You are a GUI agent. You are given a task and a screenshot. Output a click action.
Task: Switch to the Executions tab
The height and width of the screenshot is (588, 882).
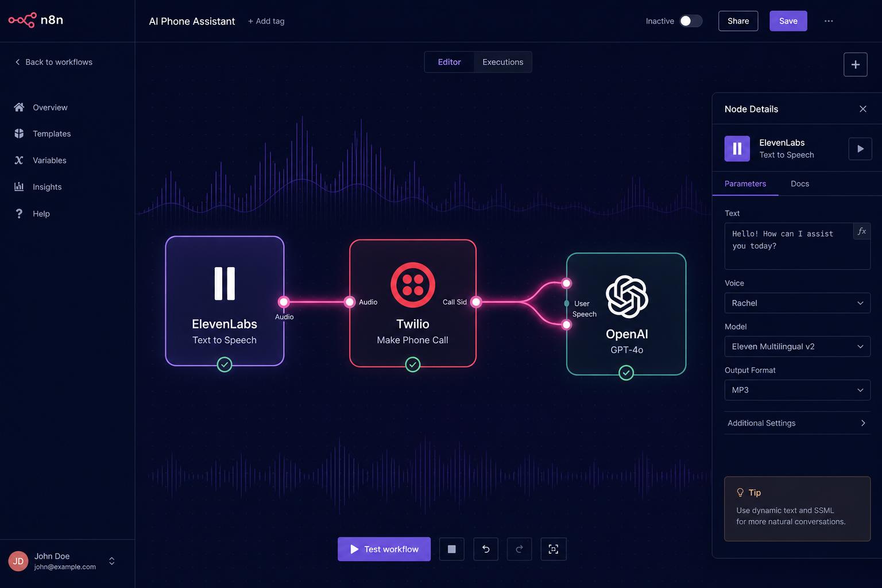[x=502, y=62]
